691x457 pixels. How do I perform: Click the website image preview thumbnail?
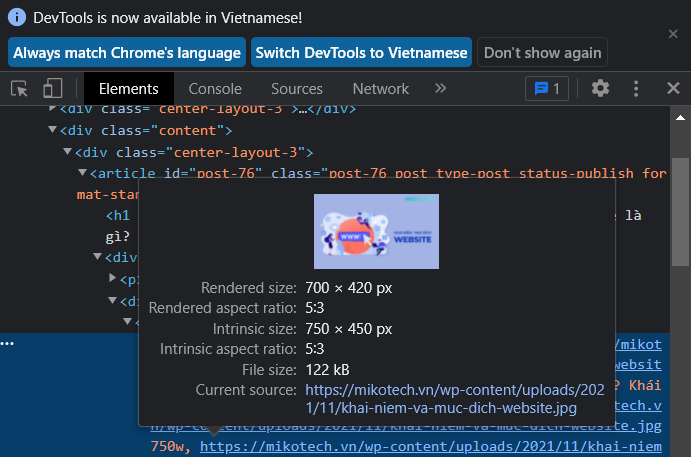tap(376, 231)
